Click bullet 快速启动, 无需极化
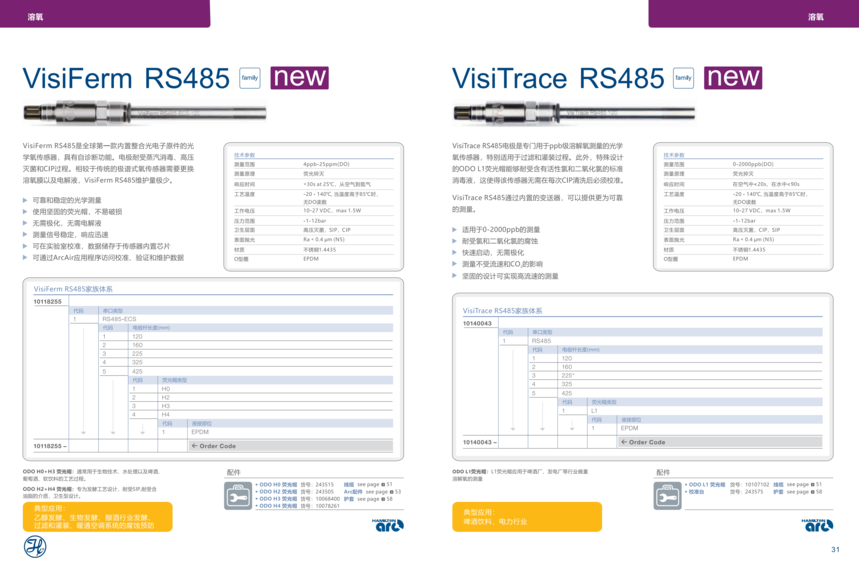Screen dimensions: 859x573 tap(493, 253)
